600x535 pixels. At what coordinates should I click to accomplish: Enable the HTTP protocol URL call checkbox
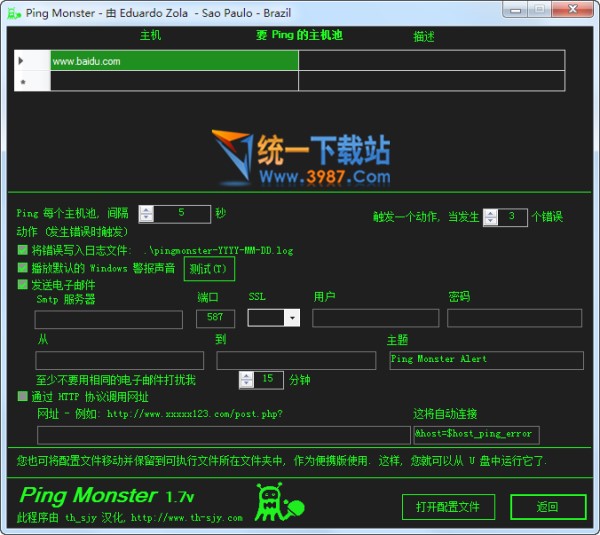(23, 396)
